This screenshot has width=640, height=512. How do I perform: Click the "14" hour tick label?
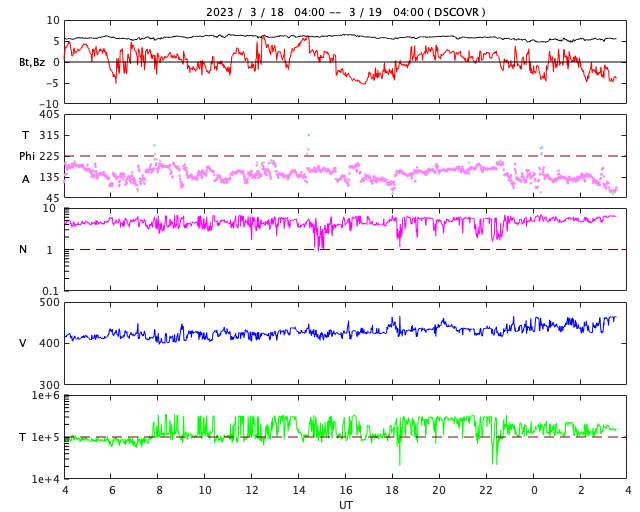(x=299, y=490)
